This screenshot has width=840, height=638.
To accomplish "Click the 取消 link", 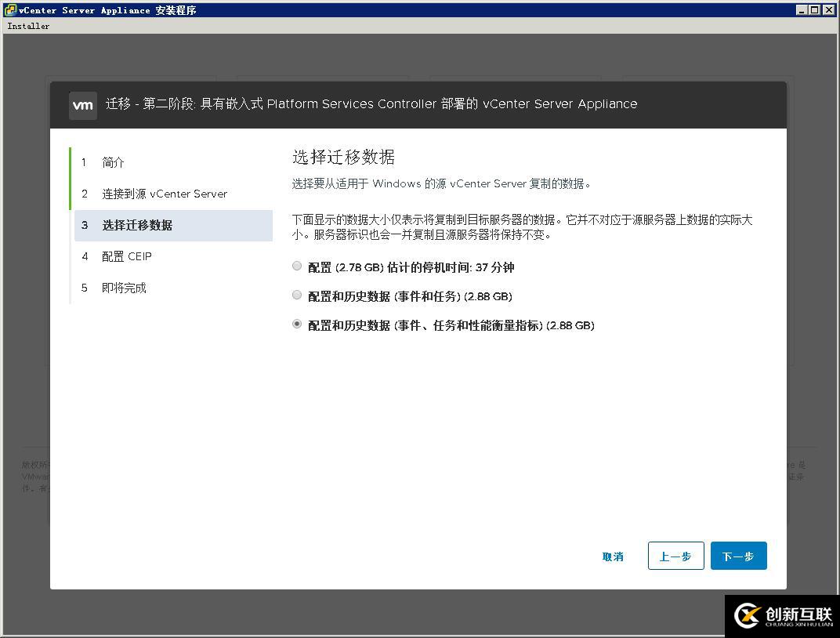I will (613, 556).
